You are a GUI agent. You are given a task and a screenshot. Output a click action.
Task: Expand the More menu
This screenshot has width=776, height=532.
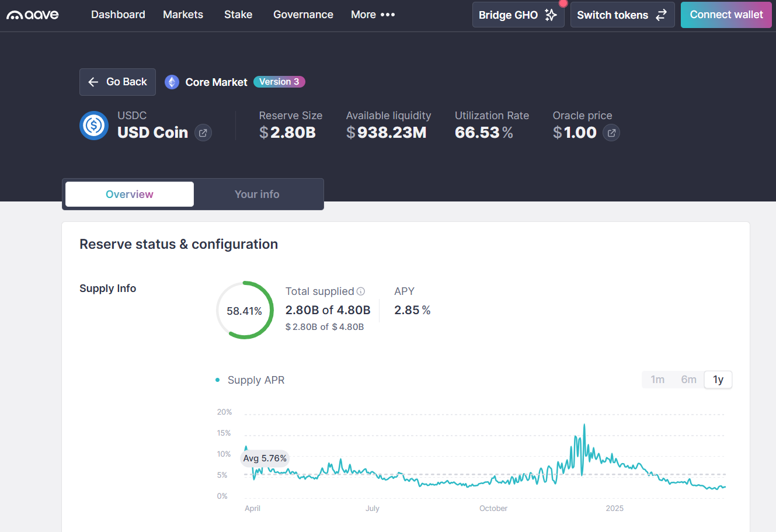[373, 15]
